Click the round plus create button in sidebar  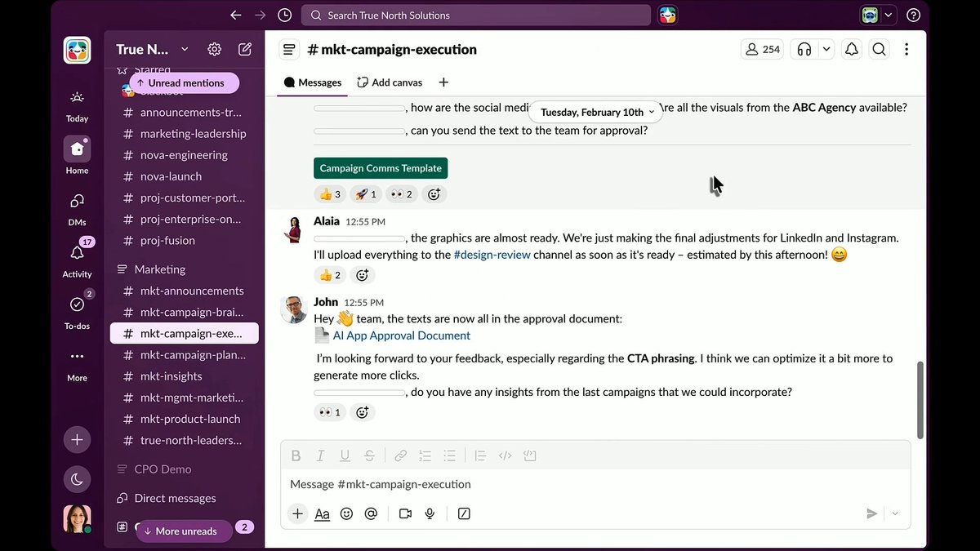tap(77, 439)
